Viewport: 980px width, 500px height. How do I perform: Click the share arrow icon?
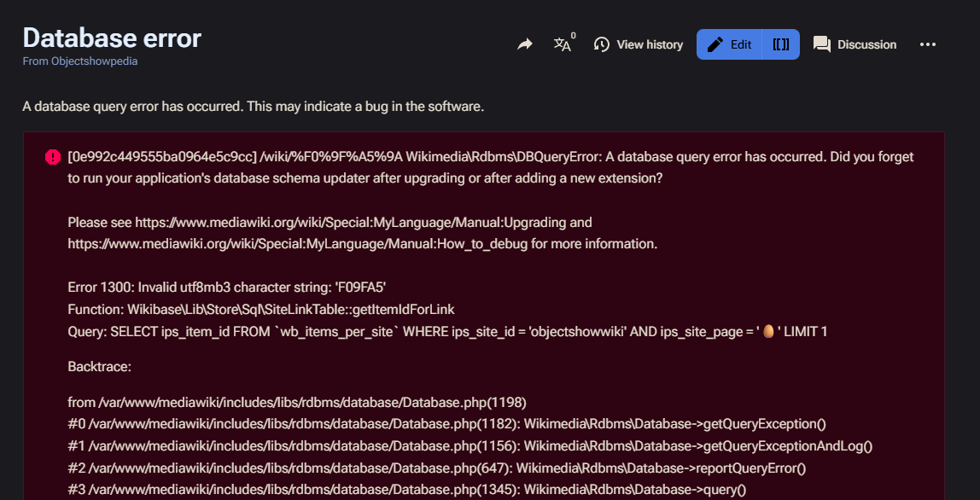(x=525, y=44)
